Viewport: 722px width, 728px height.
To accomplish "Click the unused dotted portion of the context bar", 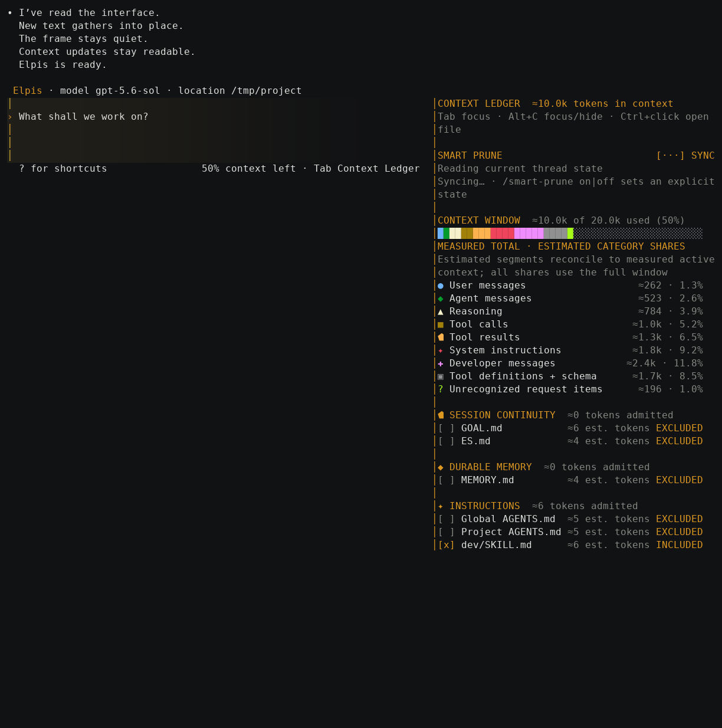I will [x=638, y=234].
